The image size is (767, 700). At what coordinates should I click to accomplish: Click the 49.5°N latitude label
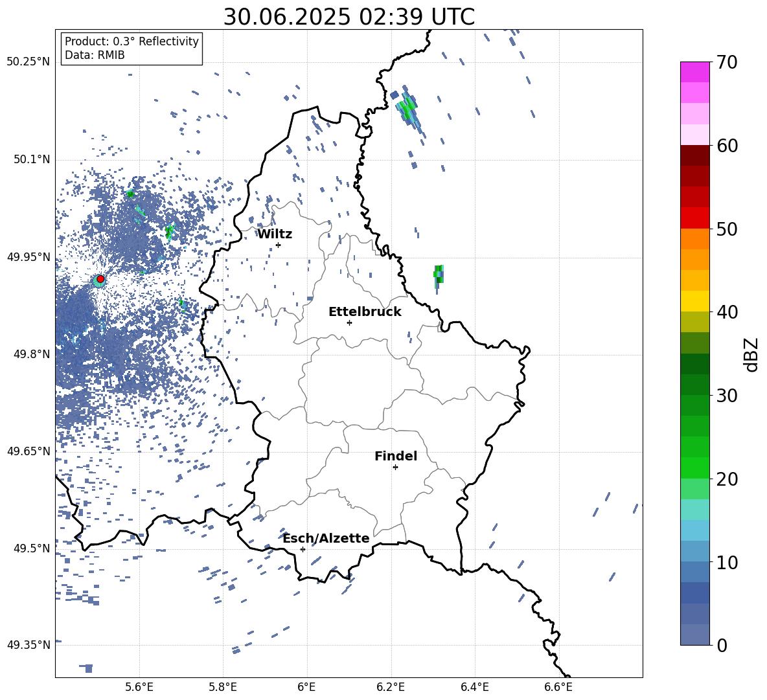pyautogui.click(x=32, y=548)
